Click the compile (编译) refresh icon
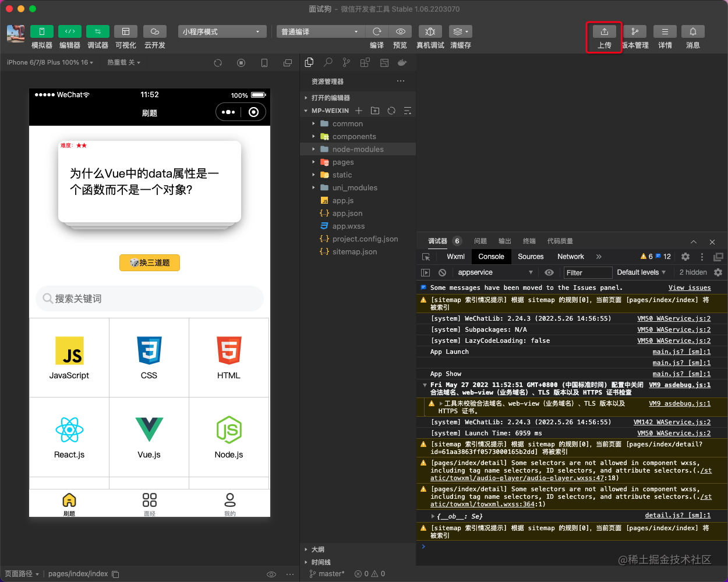The height and width of the screenshot is (582, 728). pos(377,31)
